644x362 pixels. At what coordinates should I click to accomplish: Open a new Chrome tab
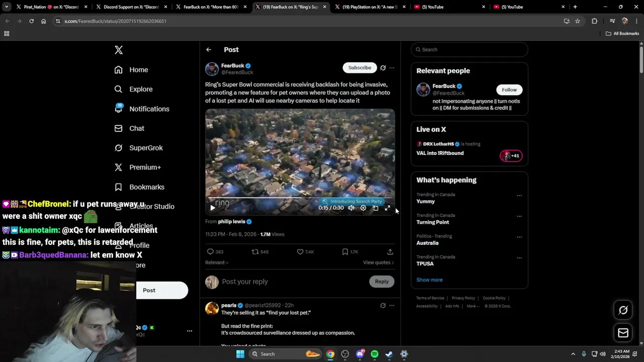point(575,7)
